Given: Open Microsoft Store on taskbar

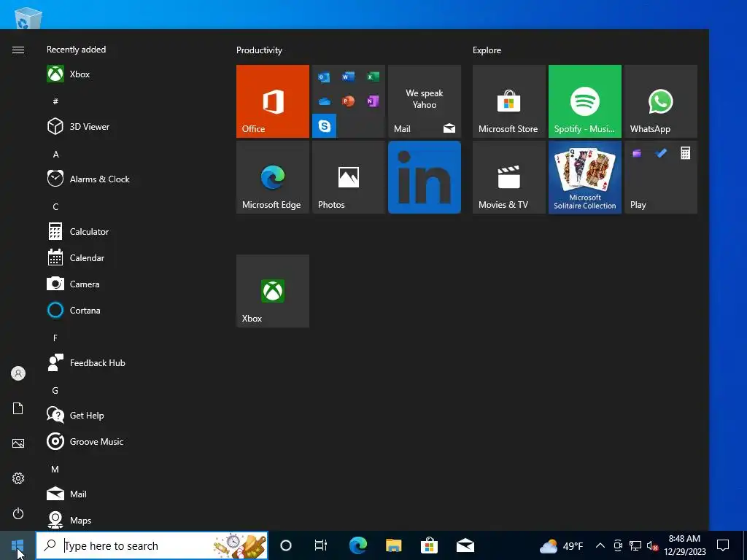Looking at the screenshot, I should 429,545.
